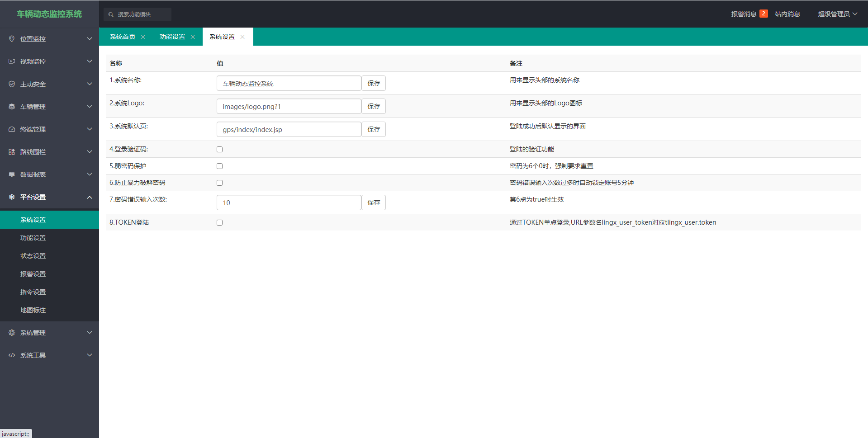This screenshot has width=868, height=438.
Task: Select the 位置监控 location icon
Action: pos(11,38)
